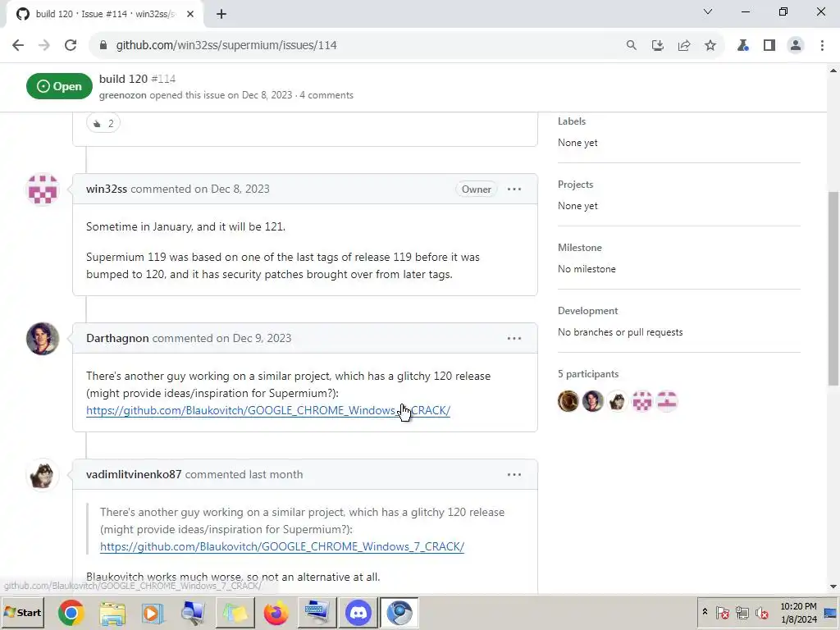
Task: Open win32ss username link in comment header
Action: [x=107, y=189]
